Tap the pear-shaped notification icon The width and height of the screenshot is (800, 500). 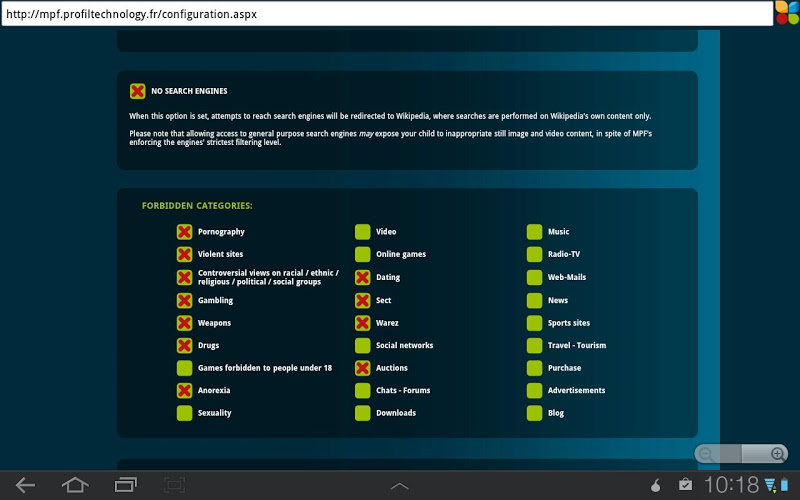(656, 485)
